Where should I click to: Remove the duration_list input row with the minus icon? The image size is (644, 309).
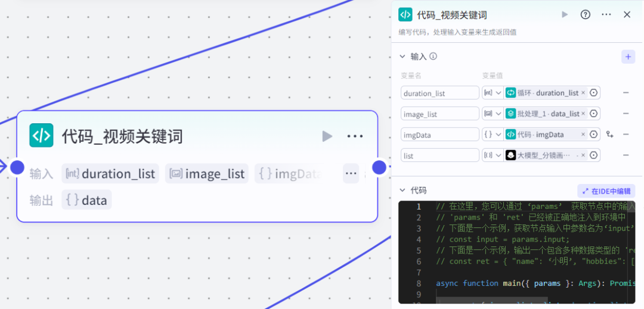(626, 93)
